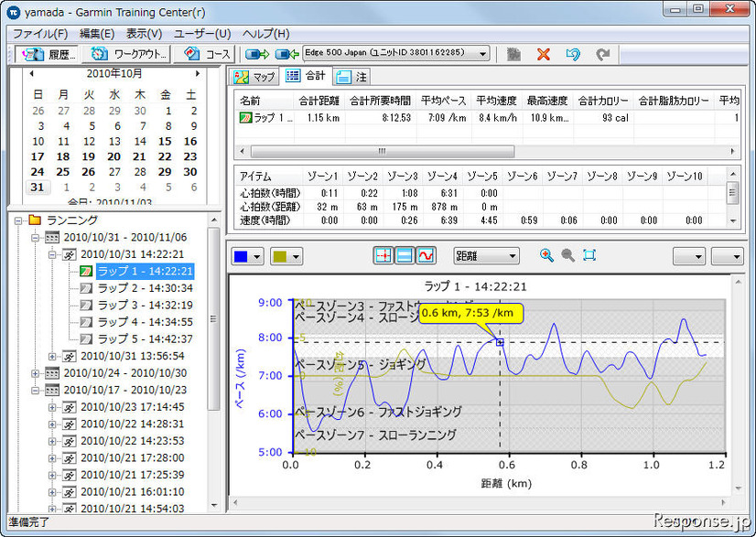Open the ワークアウト workouts view

pos(127,54)
